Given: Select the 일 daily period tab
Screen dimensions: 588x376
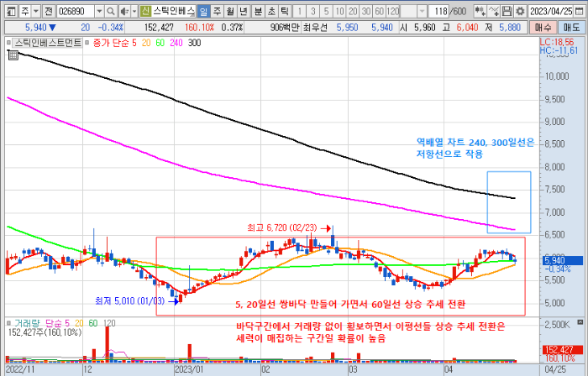Looking at the screenshot, I should (x=203, y=12).
